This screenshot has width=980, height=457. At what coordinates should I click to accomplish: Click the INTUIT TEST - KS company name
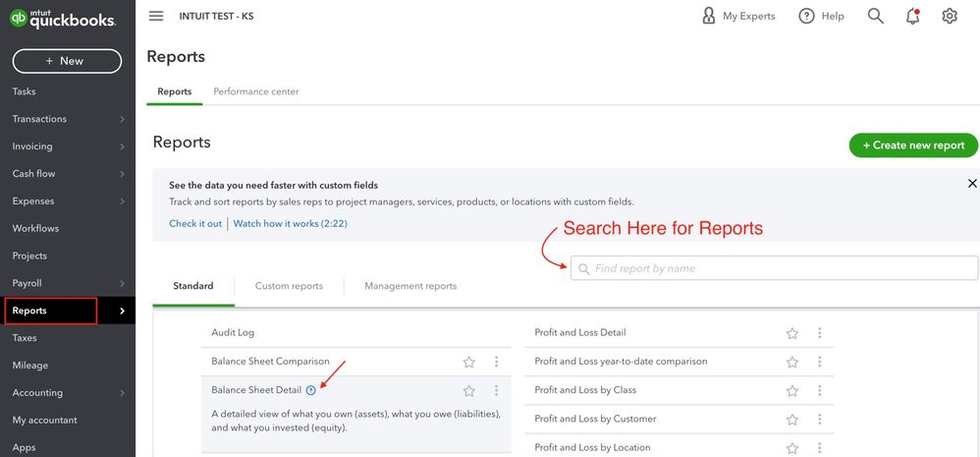pyautogui.click(x=216, y=17)
